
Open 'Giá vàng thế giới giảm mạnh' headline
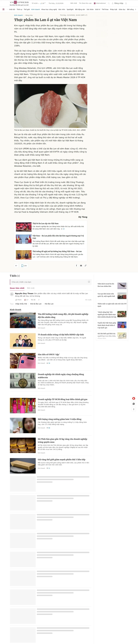pos(62,459)
